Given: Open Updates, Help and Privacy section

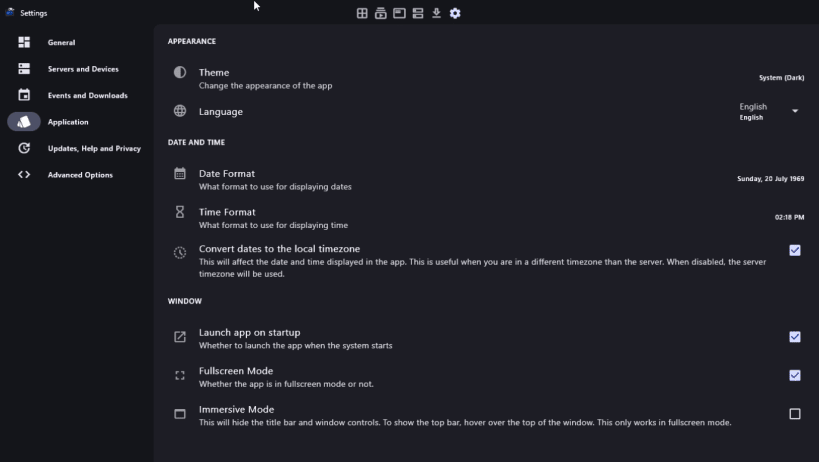Looking at the screenshot, I should tap(94, 148).
